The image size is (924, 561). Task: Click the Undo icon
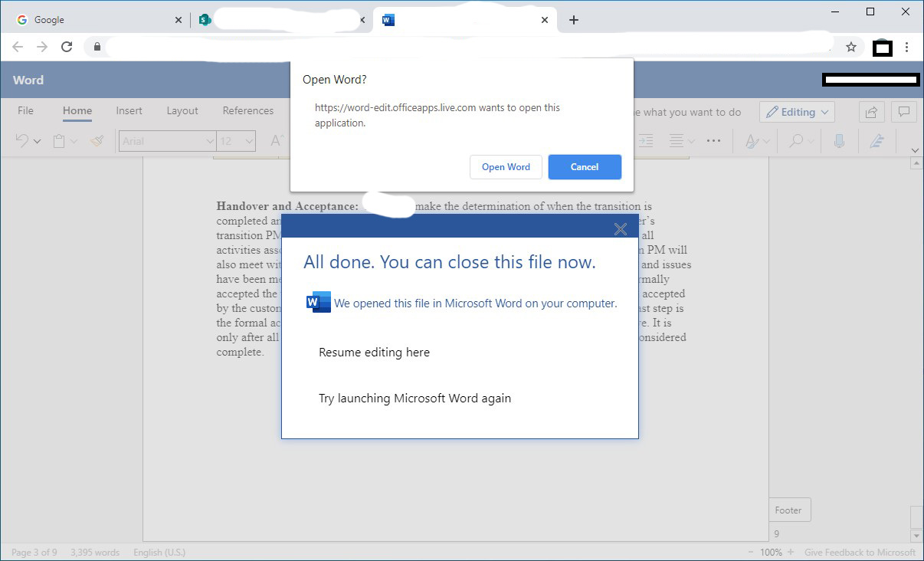(x=21, y=141)
